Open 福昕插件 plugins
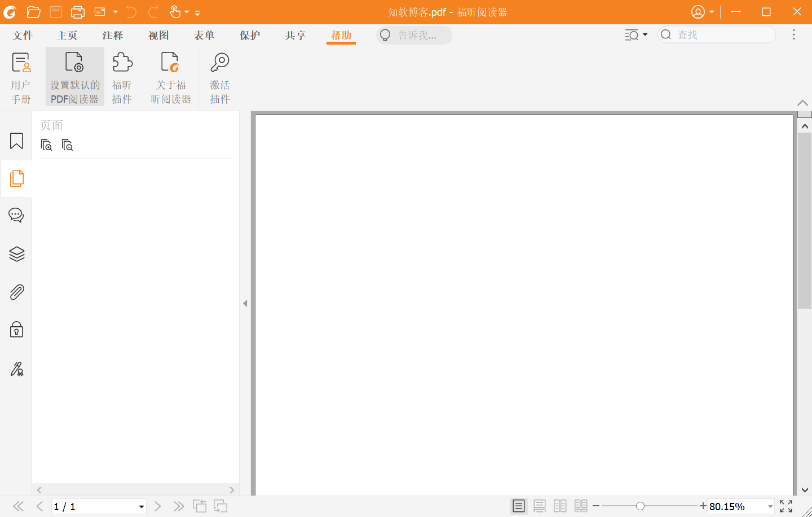This screenshot has height=517, width=812. [122, 77]
